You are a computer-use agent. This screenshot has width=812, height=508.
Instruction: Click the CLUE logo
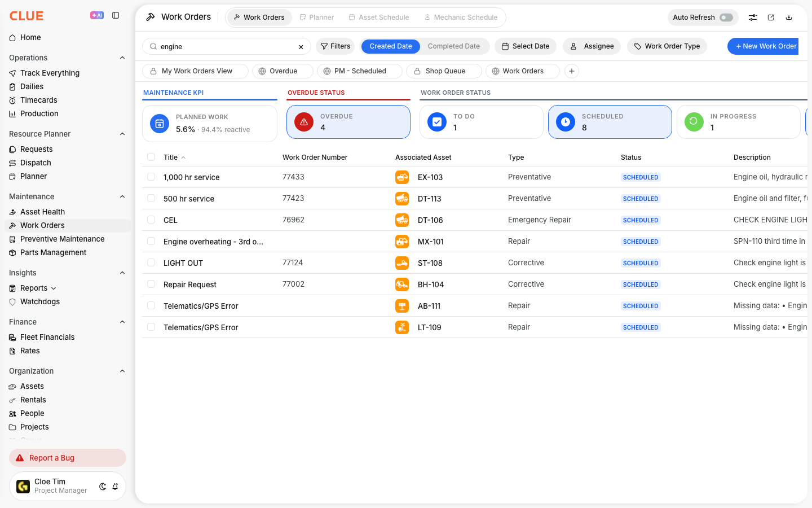(27, 16)
